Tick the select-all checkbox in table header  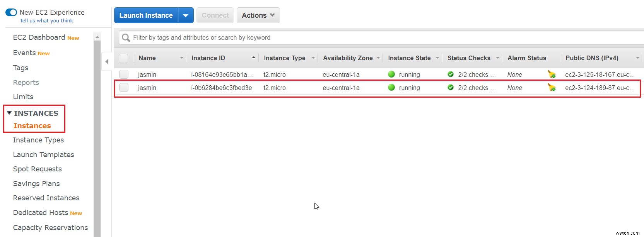pos(123,58)
